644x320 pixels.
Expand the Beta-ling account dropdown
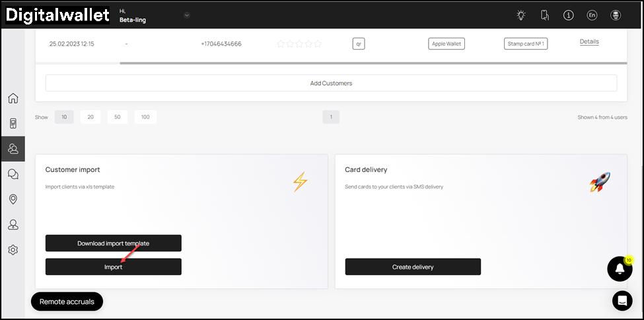[186, 15]
